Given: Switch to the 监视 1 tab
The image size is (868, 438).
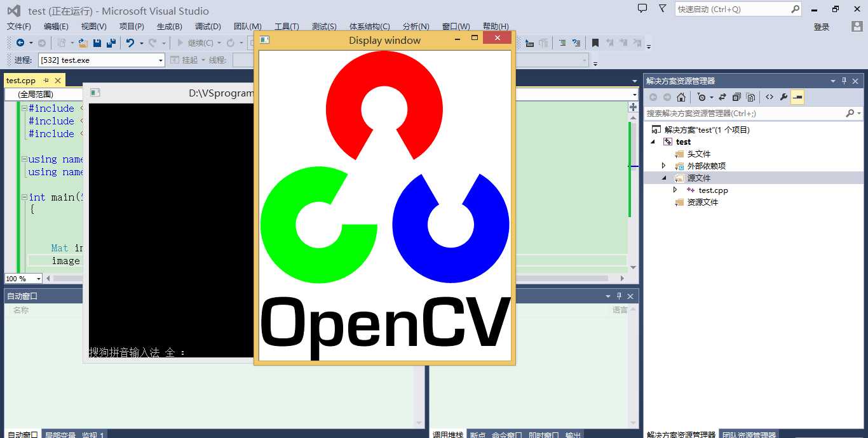Looking at the screenshot, I should pyautogui.click(x=93, y=434).
